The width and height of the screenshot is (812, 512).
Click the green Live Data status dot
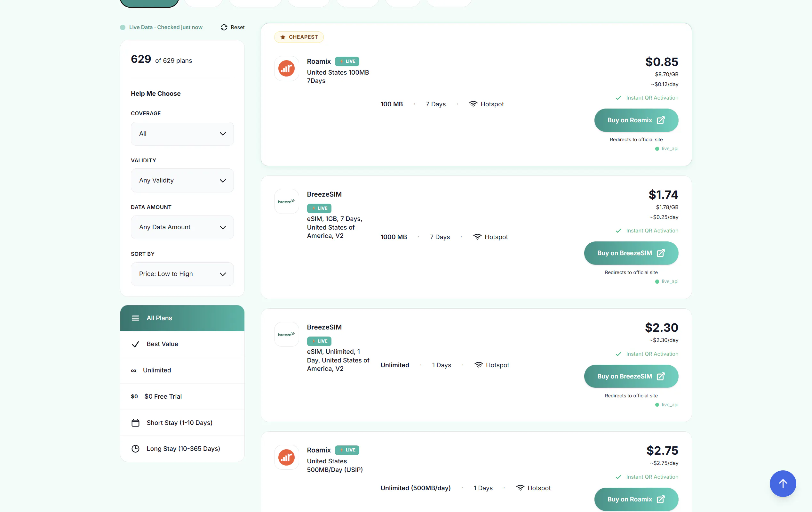pos(123,27)
